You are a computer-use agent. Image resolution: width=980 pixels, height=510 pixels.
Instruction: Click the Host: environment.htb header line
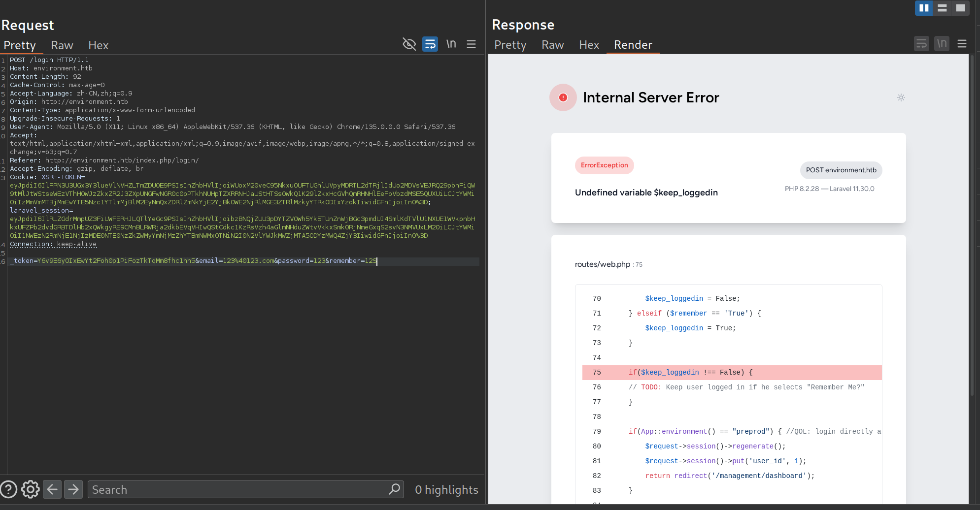pos(51,68)
